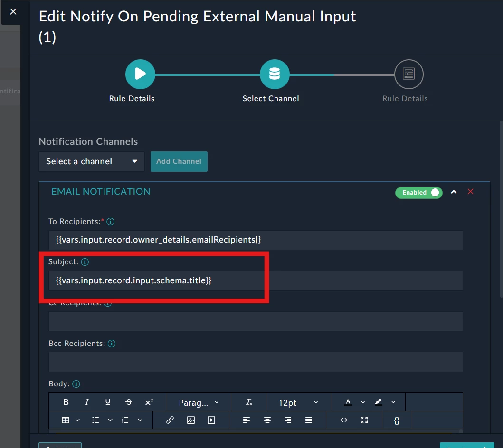Viewport: 503px width, 448px height.
Task: Show info tooltip for Body
Action: (x=76, y=384)
